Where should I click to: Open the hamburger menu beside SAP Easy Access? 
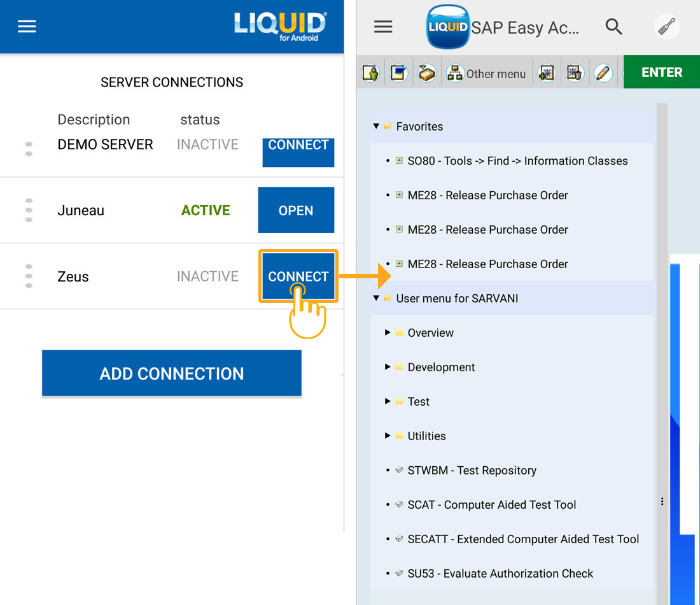tap(383, 26)
